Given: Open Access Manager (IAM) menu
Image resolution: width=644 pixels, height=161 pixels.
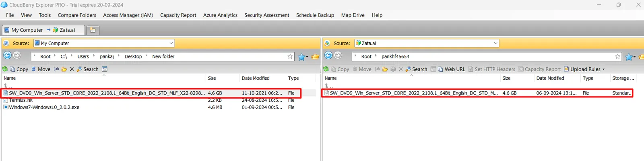Looking at the screenshot, I should pyautogui.click(x=128, y=15).
